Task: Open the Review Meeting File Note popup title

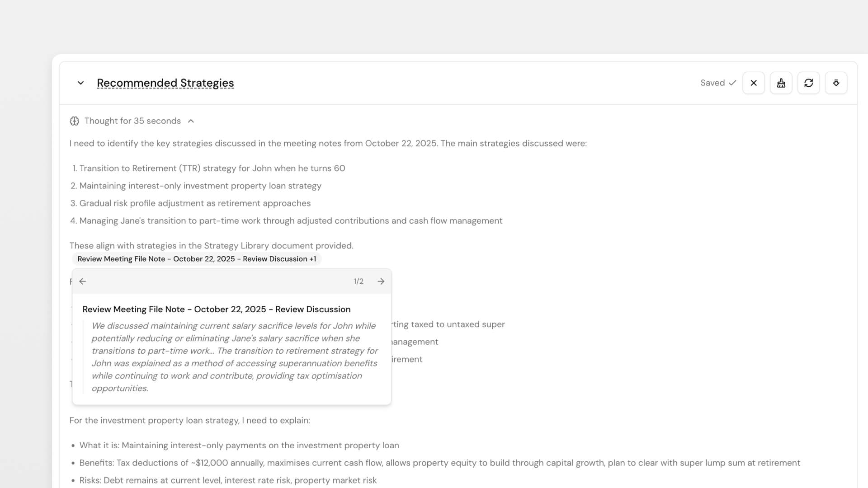Action: pyautogui.click(x=217, y=310)
